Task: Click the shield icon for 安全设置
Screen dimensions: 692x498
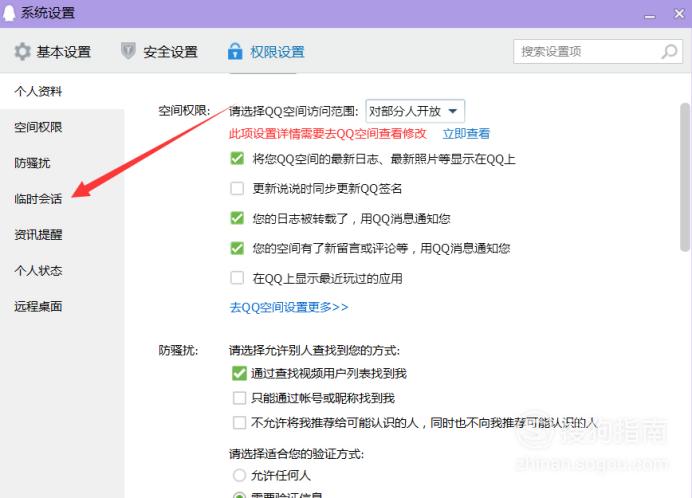Action: tap(128, 51)
